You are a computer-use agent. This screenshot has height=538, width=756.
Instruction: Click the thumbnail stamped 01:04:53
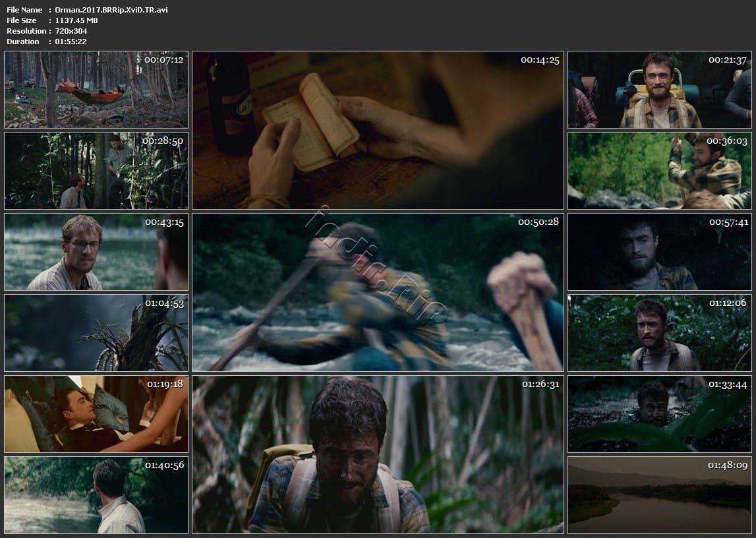pos(96,333)
